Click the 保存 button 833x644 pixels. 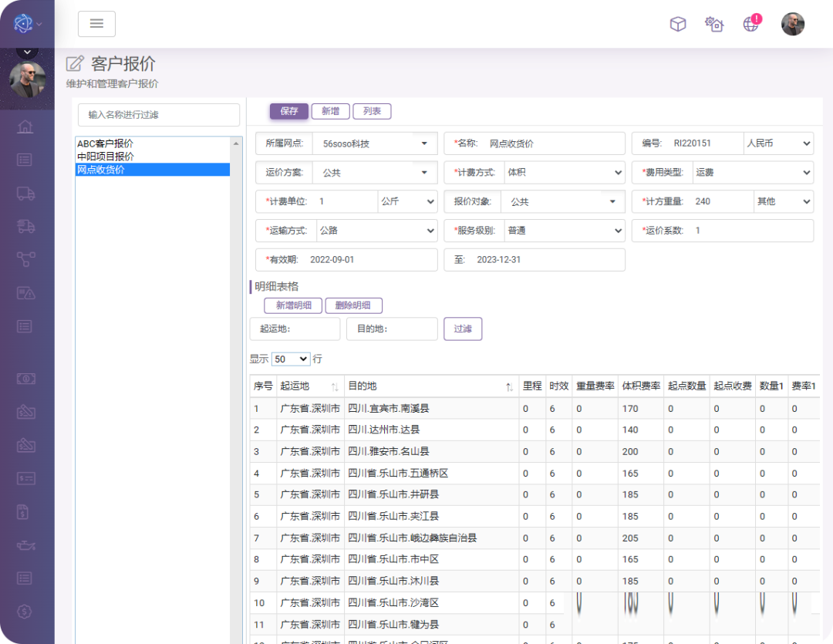[288, 111]
